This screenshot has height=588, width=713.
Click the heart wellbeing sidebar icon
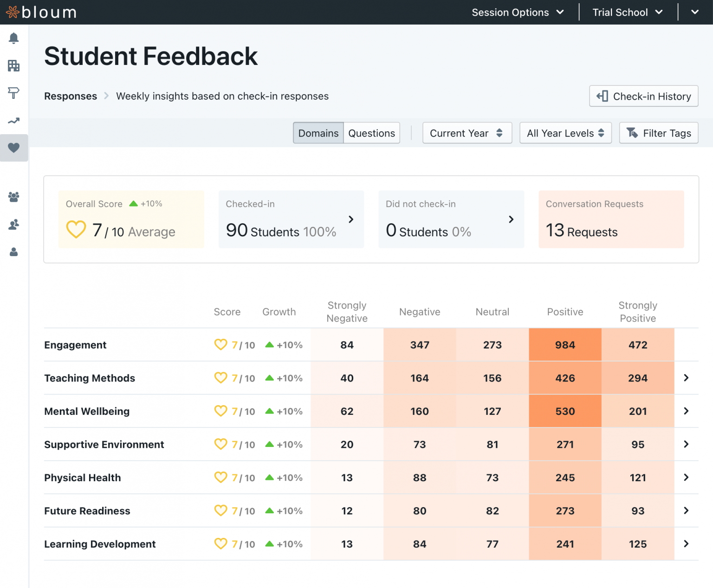coord(14,148)
